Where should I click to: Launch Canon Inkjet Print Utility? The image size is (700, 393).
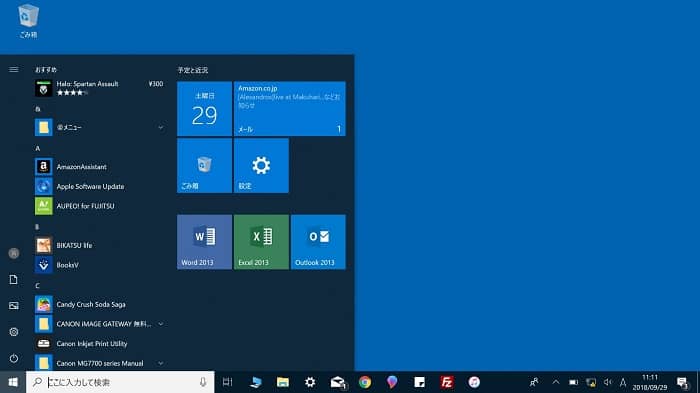(100, 343)
